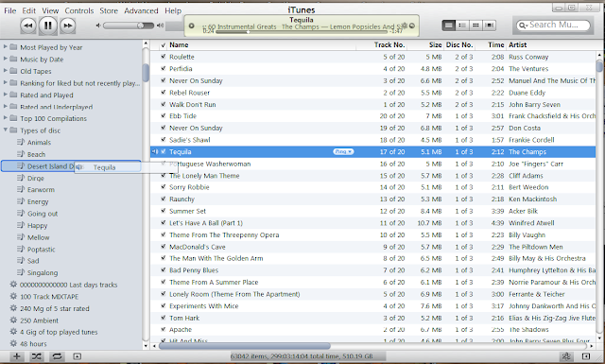This screenshot has height=364, width=605.
Task: Uncheck the Perfidia track checkbox
Action: pyautogui.click(x=164, y=69)
